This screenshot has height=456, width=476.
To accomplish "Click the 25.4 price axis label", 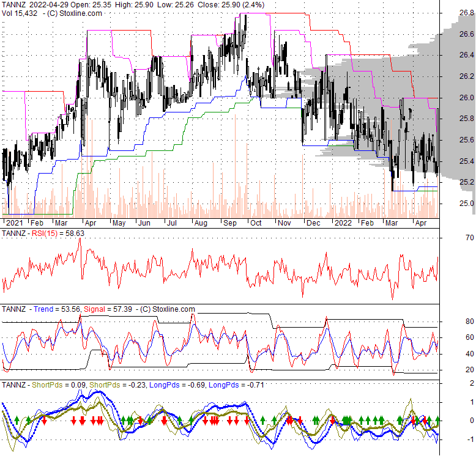I will pyautogui.click(x=466, y=161).
